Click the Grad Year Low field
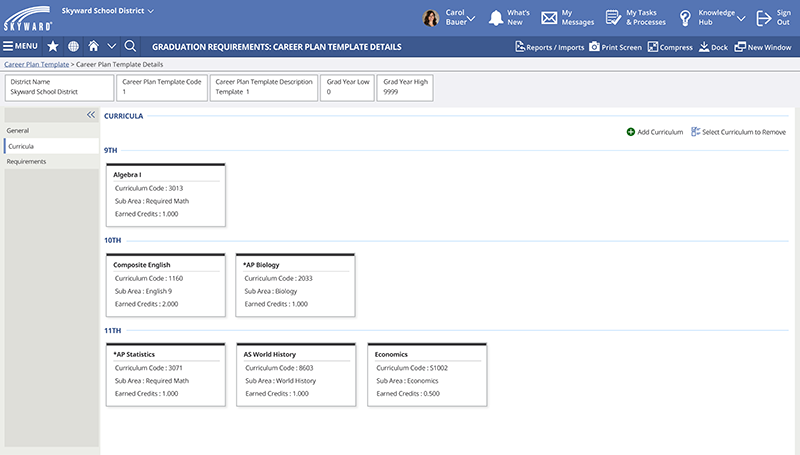This screenshot has height=455, width=800. coord(347,88)
